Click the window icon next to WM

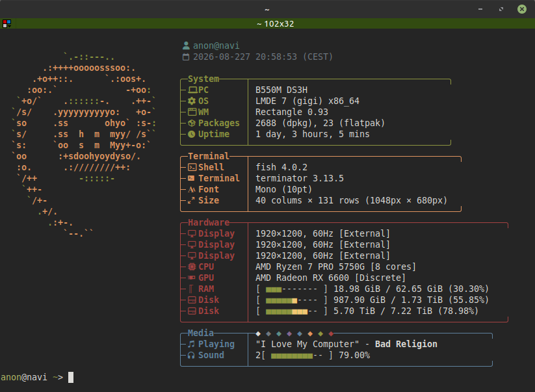(x=192, y=112)
